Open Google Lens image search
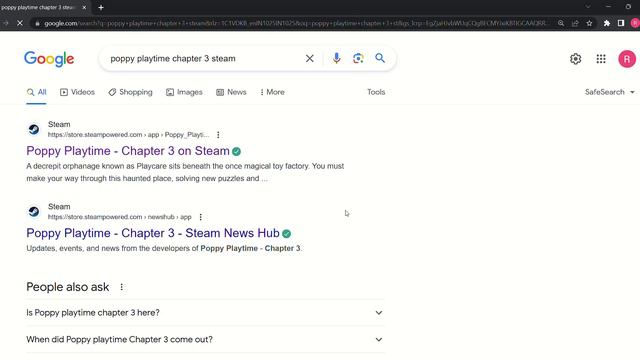 pos(358,58)
